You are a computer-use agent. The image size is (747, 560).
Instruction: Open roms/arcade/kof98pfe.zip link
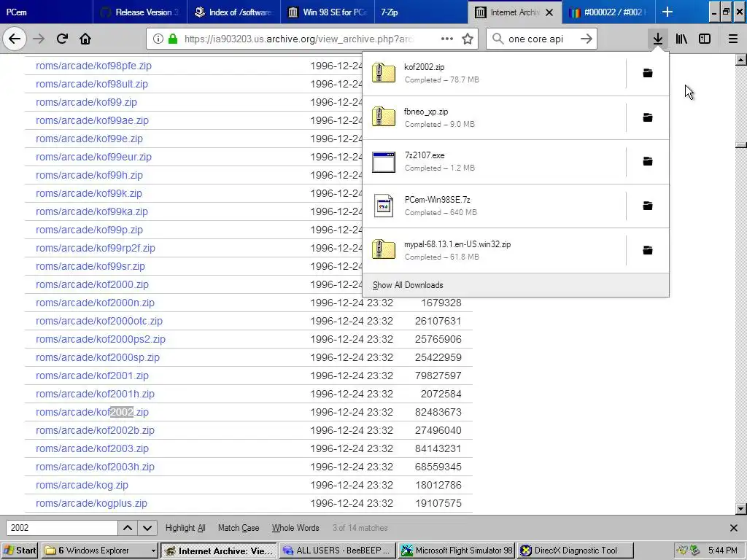click(93, 66)
